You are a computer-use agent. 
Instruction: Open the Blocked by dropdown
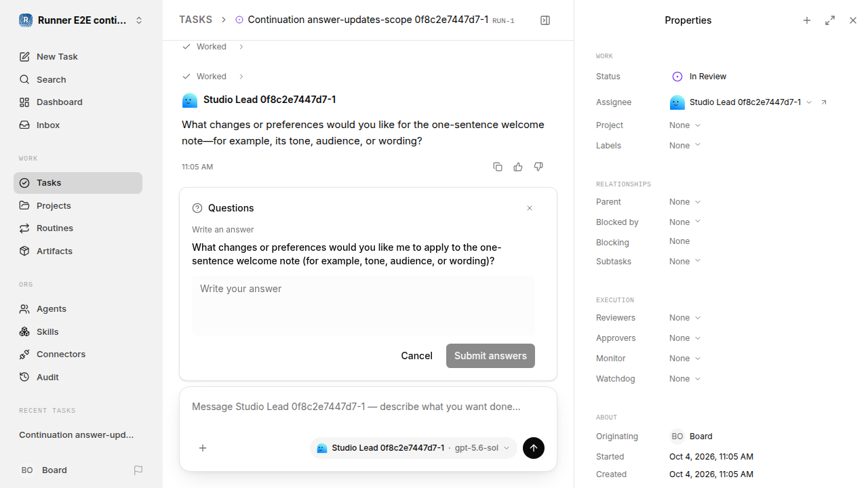pyautogui.click(x=685, y=222)
